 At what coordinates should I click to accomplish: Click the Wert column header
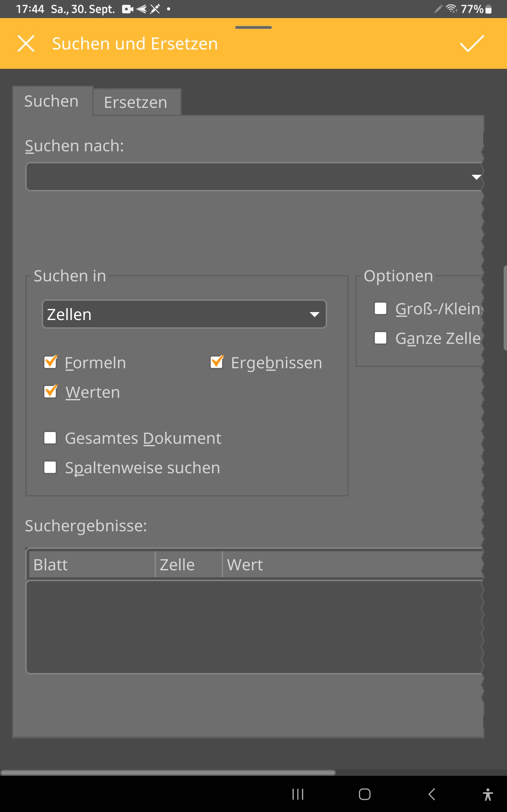[x=352, y=565]
